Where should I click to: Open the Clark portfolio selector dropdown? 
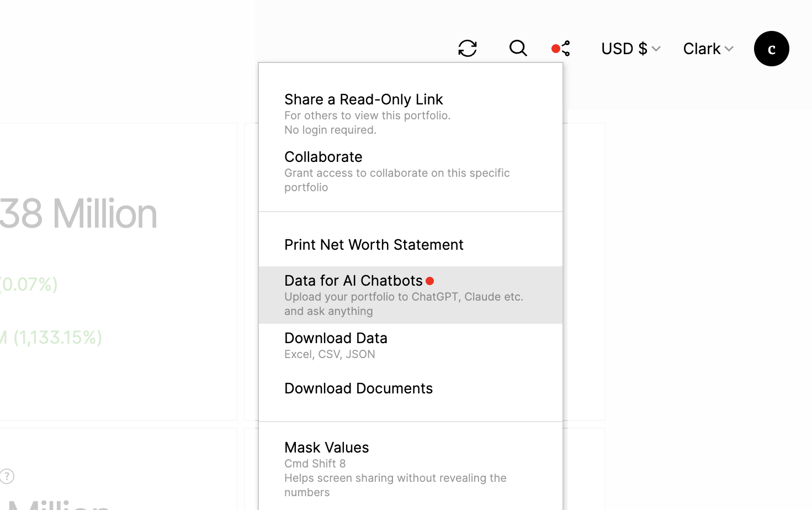(708, 49)
